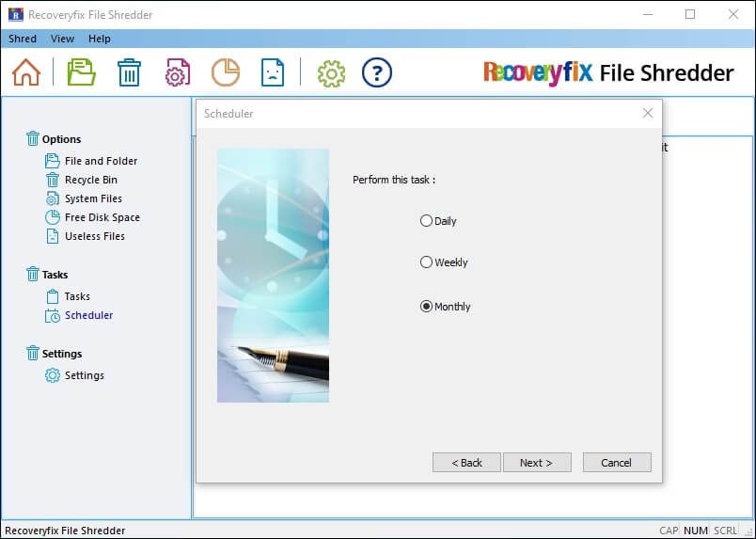Select the Monthly radio button
Viewport: 756px width, 539px height.
427,307
